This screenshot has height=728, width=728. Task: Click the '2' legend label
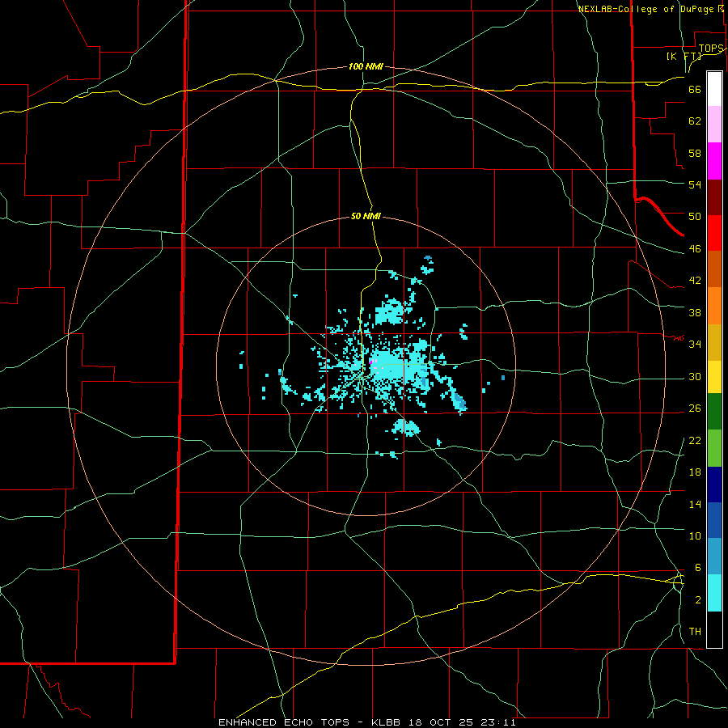tap(698, 600)
